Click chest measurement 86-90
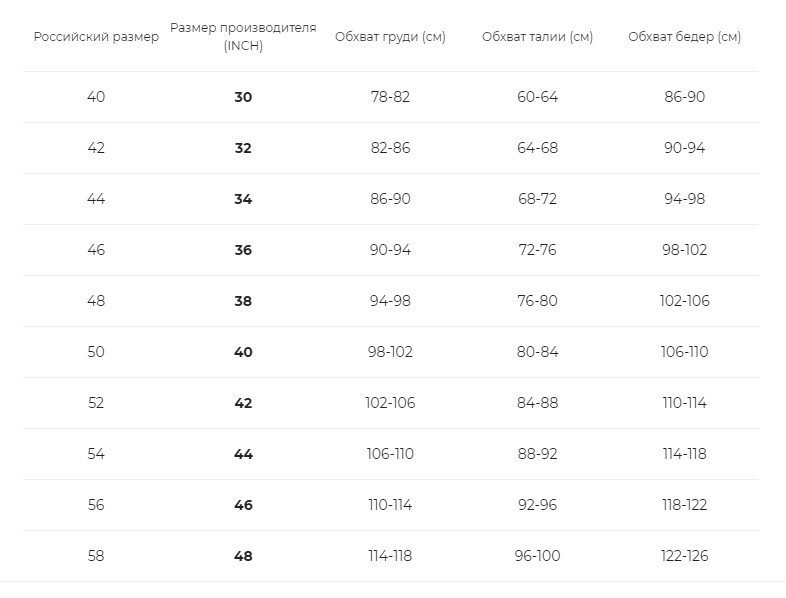This screenshot has width=786, height=598. pos(390,199)
